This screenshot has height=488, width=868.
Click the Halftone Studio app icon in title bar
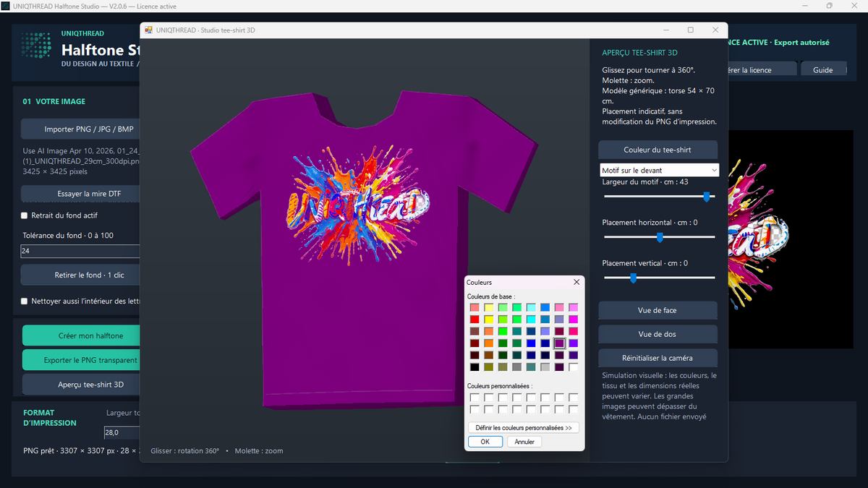click(5, 6)
